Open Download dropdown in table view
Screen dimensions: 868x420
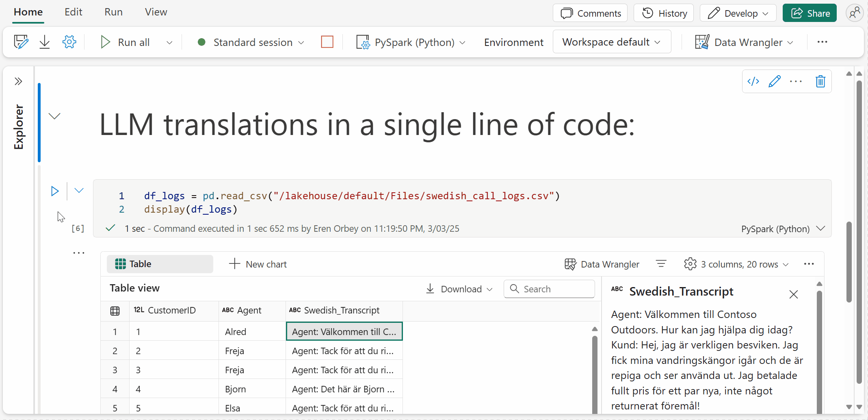coord(459,289)
